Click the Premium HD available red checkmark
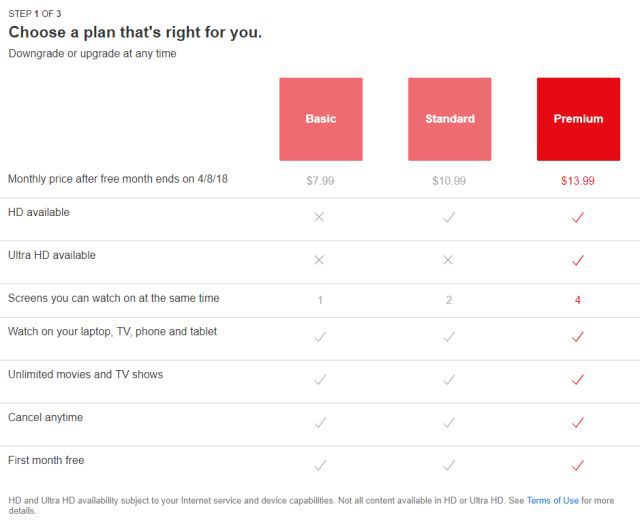This screenshot has height=524, width=640. (x=578, y=217)
